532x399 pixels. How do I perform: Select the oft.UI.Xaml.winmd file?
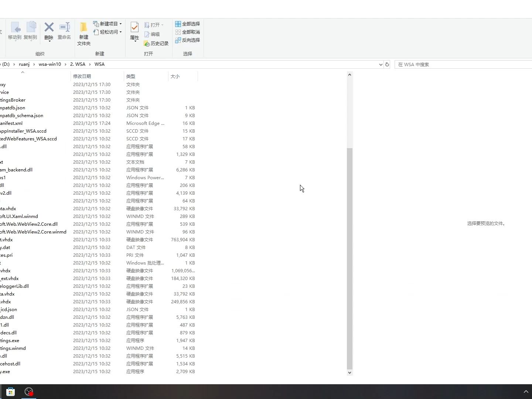98,216
